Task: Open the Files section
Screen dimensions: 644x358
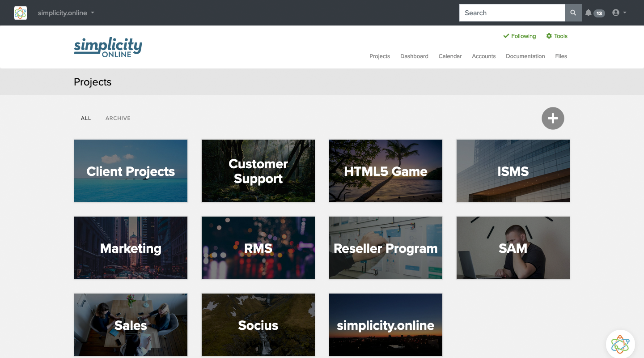Action: click(x=561, y=56)
